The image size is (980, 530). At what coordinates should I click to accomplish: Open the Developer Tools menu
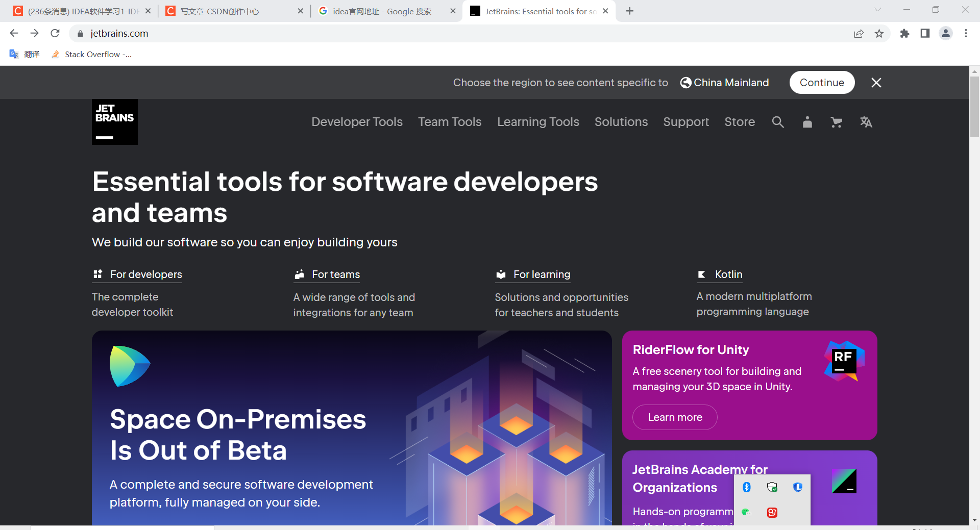point(357,122)
